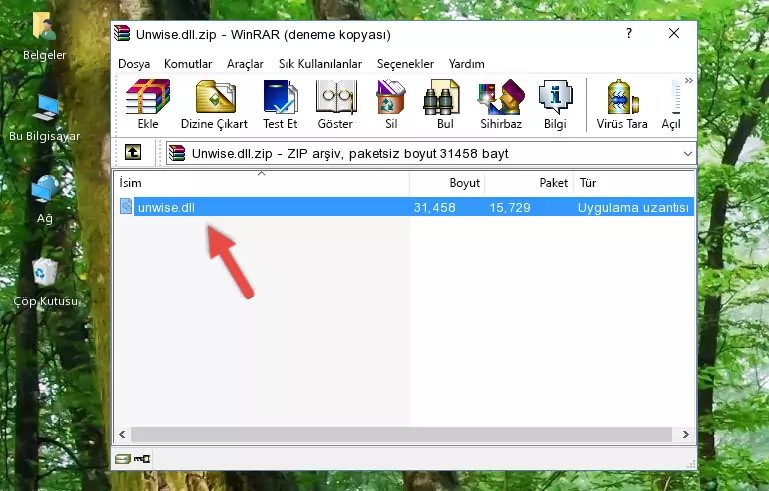Click the 31,458 size value
The height and width of the screenshot is (491, 769).
tap(434, 207)
